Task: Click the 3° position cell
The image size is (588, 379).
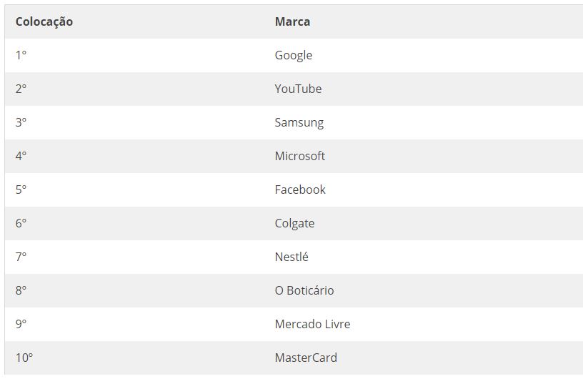Action: tap(21, 122)
